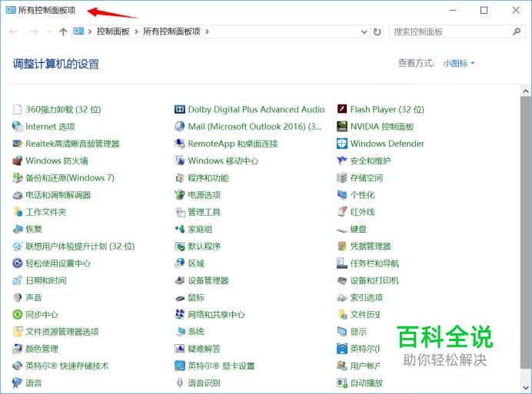
Task: Click the 鼠标 mouse icon
Action: (179, 298)
